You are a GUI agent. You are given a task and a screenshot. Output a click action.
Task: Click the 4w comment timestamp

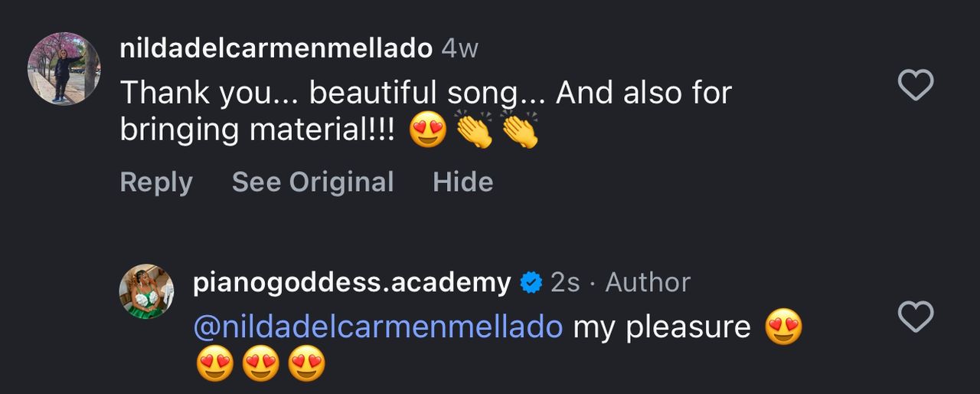tap(459, 48)
